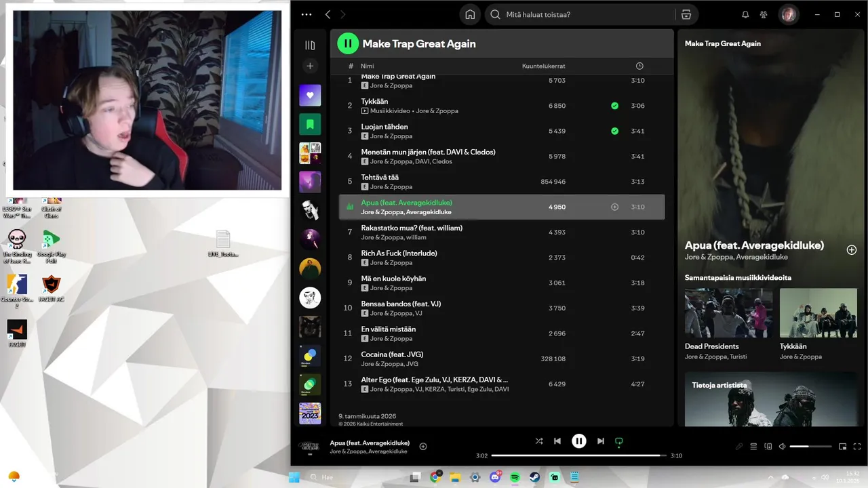Pause playback in the bottom bar

point(579,441)
